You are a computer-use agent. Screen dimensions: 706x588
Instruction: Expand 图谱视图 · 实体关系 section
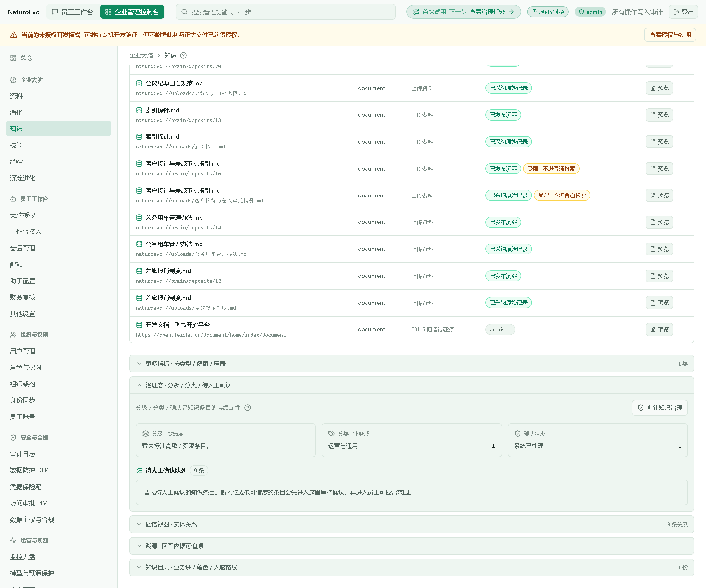412,524
